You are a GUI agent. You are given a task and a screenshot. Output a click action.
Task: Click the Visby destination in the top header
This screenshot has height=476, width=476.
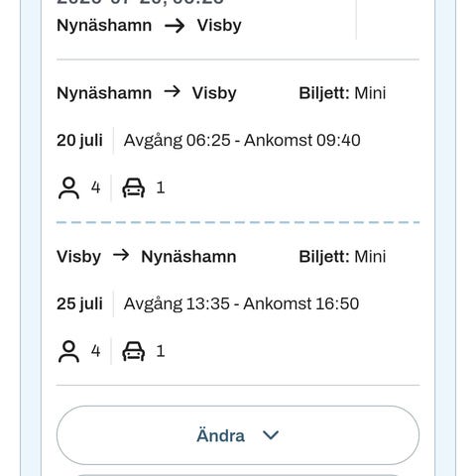[x=219, y=26]
